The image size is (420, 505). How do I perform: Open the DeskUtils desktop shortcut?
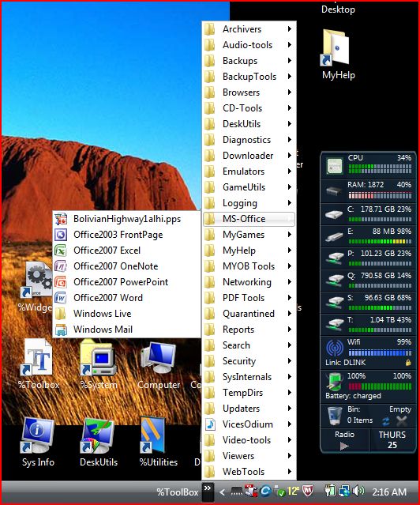[x=99, y=442]
